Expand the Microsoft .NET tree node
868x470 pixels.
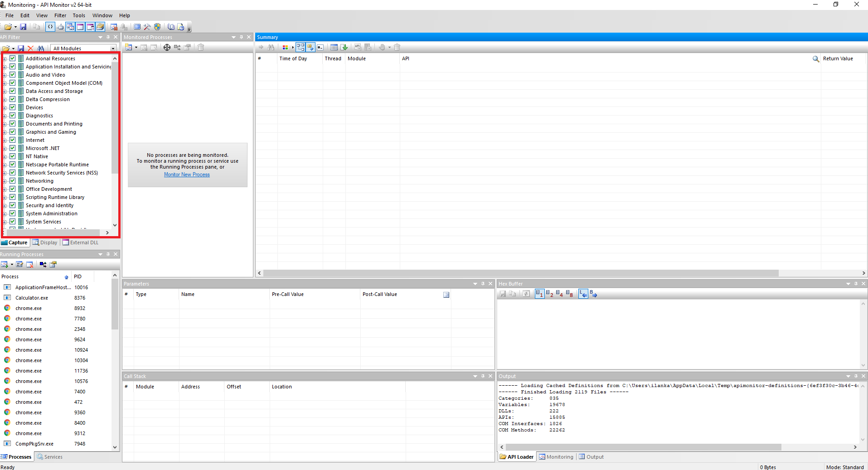(x=5, y=149)
